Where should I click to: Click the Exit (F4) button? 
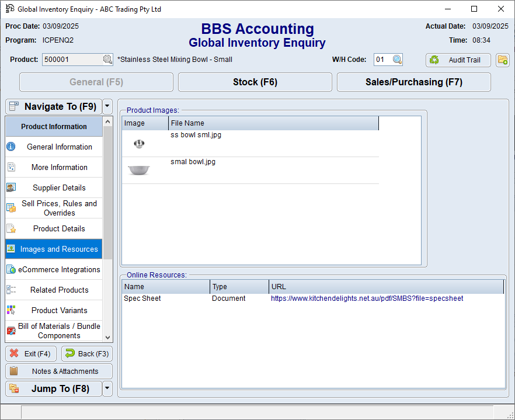[x=31, y=353]
